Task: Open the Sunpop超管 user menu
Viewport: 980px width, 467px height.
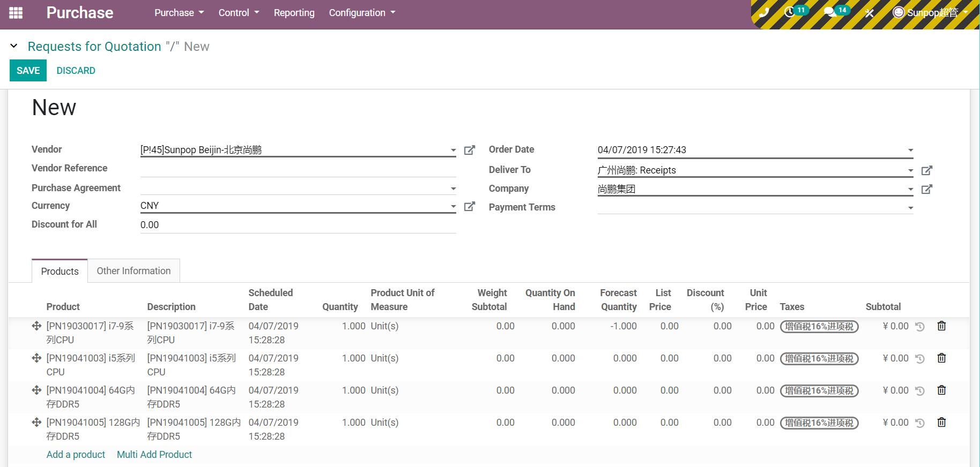Action: 930,13
